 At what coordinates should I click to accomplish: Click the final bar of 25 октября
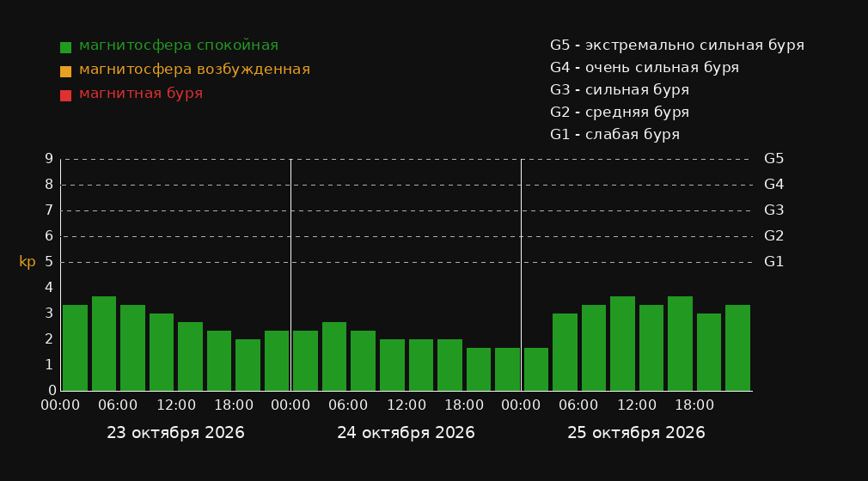(x=737, y=348)
